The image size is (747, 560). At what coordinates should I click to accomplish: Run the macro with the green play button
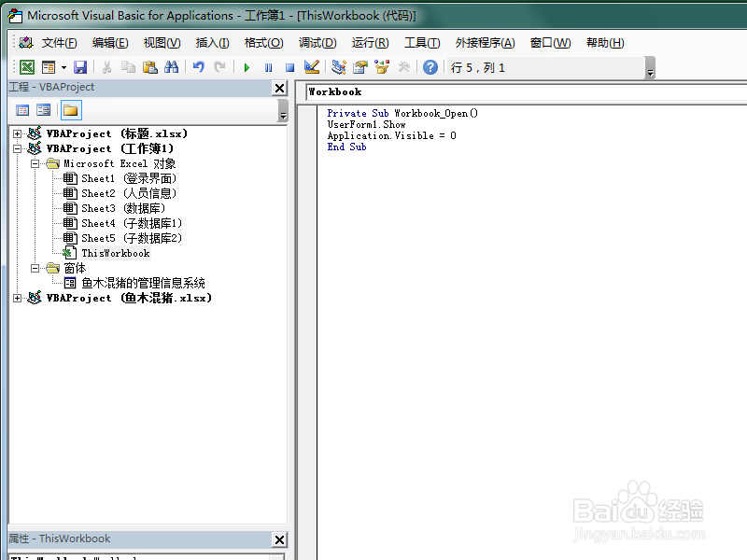(247, 67)
